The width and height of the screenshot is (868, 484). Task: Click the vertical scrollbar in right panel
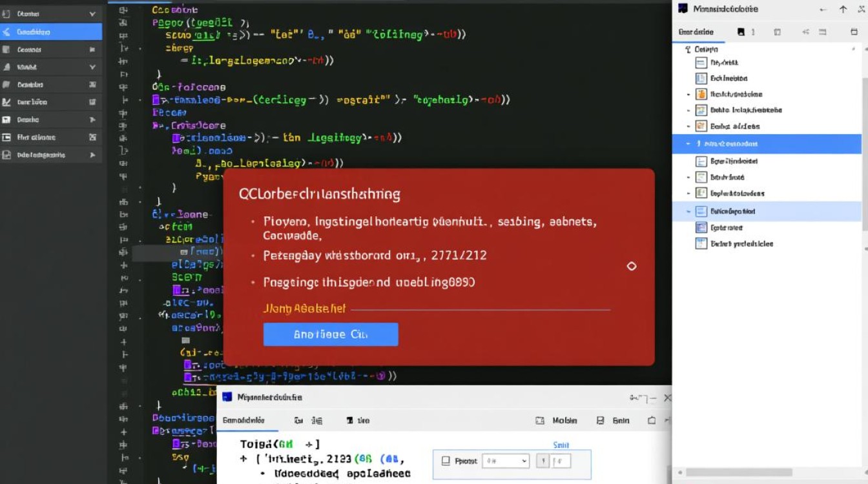[x=864, y=194]
